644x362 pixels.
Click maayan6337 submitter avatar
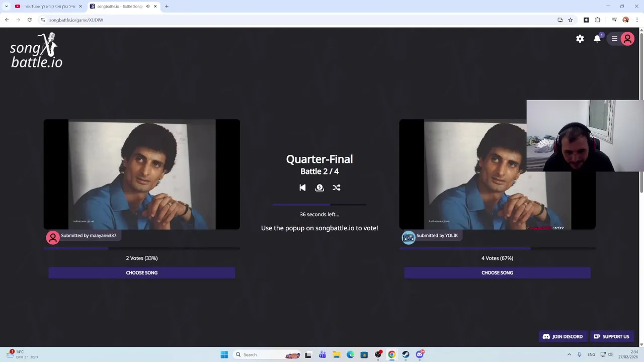[x=53, y=237]
